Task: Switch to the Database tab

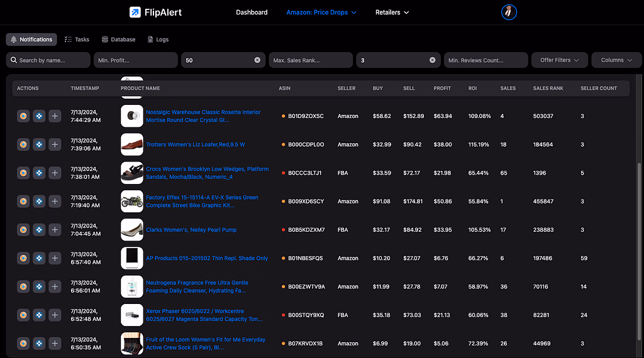Action: coord(119,40)
